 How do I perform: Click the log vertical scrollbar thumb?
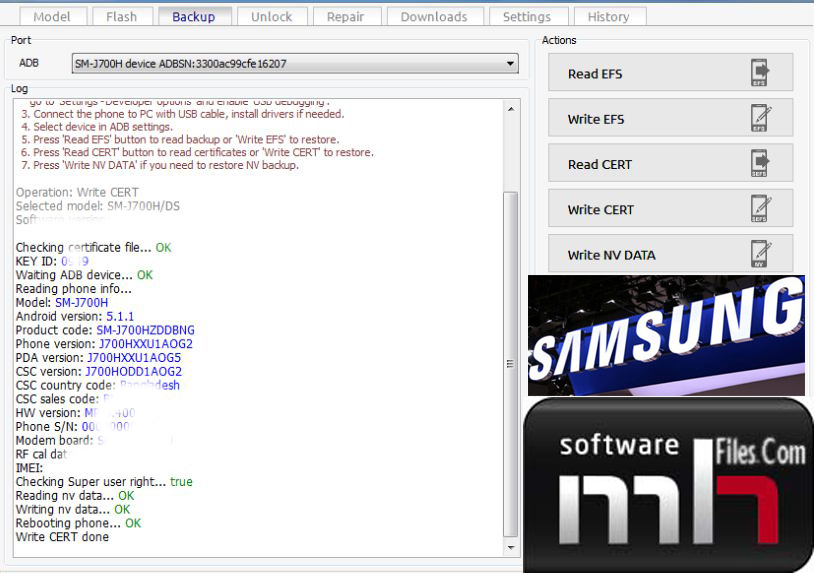pos(511,364)
